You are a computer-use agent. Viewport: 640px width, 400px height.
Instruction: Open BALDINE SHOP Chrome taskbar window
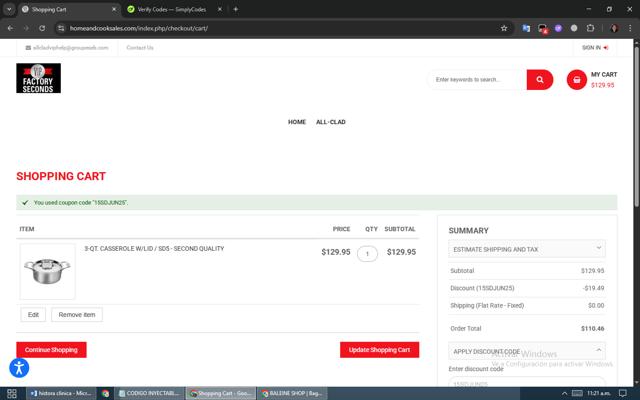pos(292,393)
